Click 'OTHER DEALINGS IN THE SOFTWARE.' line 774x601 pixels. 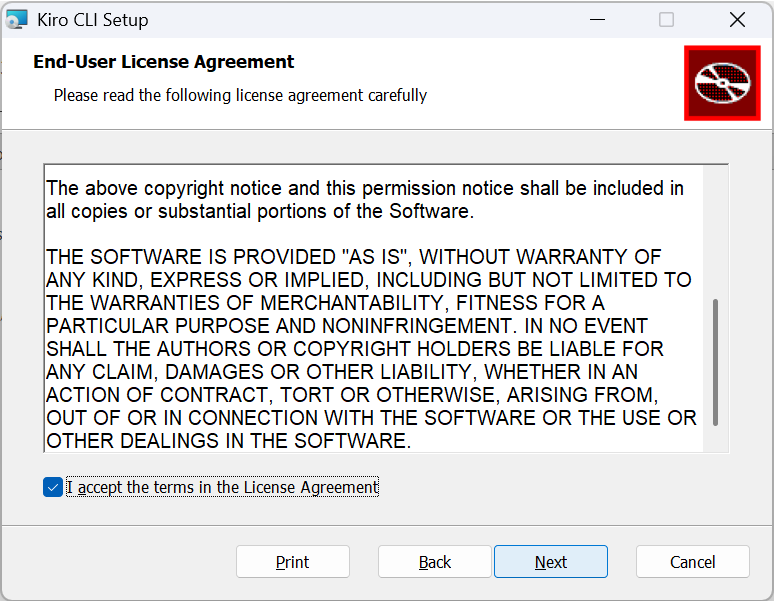click(229, 441)
